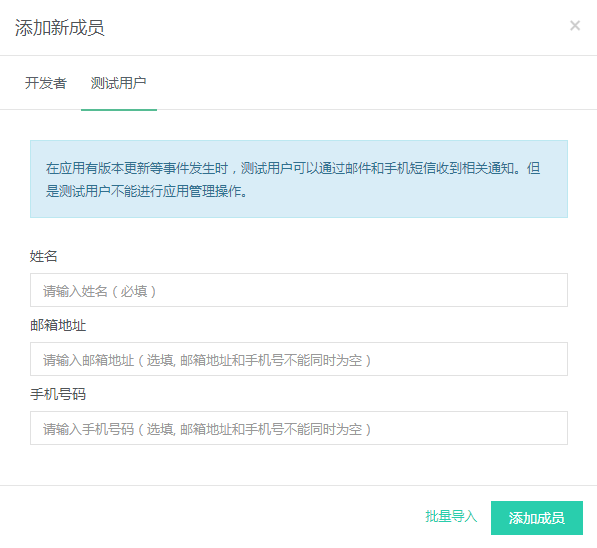Activate the 手机号码 input field
The image size is (597, 548).
[299, 428]
